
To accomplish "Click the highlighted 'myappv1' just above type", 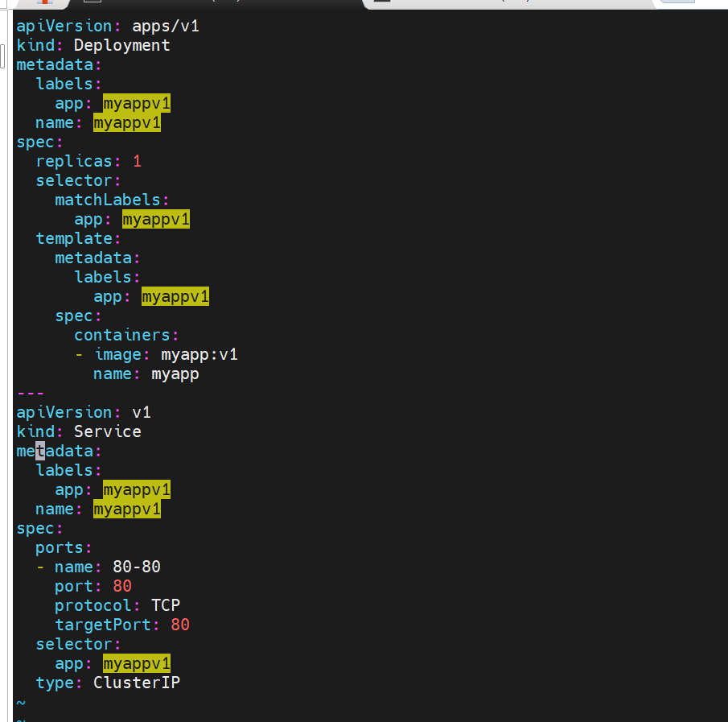I will tap(137, 663).
